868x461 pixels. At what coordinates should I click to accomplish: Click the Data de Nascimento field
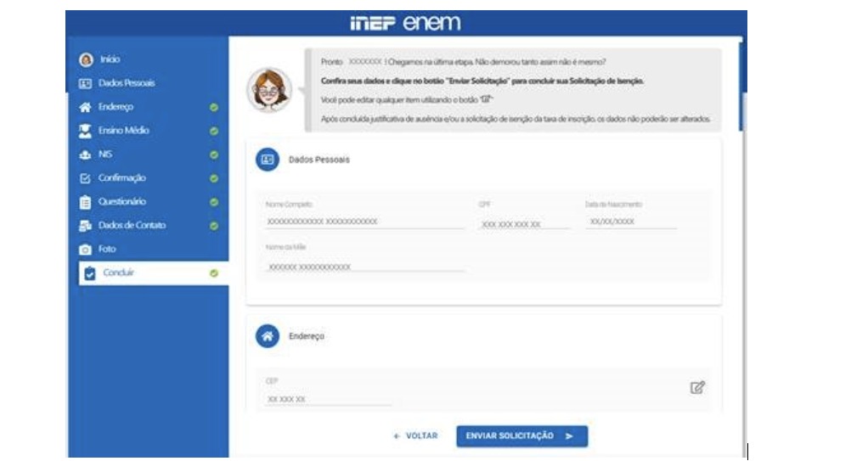pyautogui.click(x=630, y=222)
